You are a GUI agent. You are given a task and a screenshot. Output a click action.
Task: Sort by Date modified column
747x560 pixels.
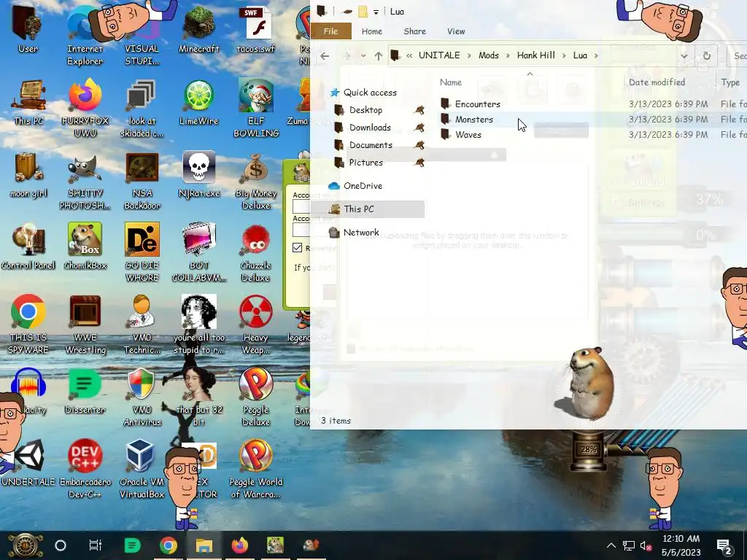[657, 82]
